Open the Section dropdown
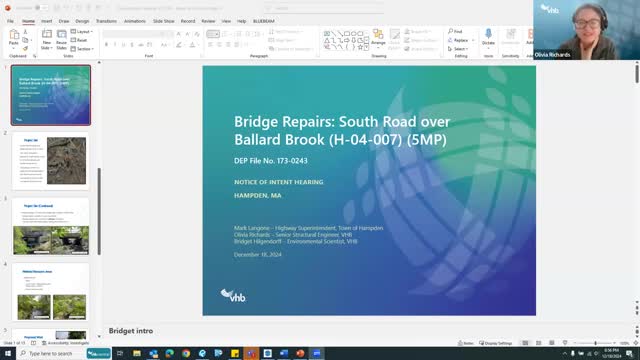The width and height of the screenshot is (640, 360). coord(82,49)
